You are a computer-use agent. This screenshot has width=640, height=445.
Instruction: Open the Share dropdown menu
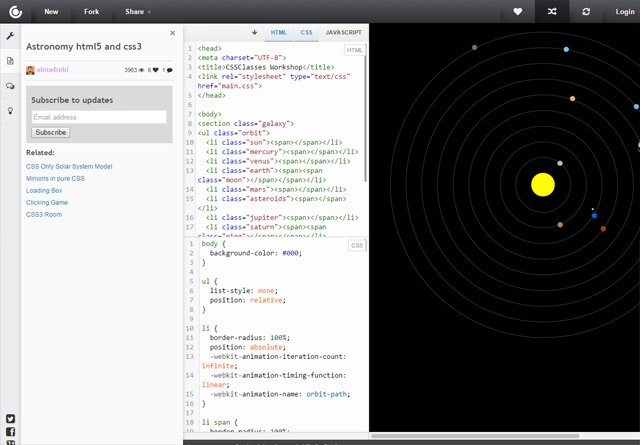click(x=138, y=12)
